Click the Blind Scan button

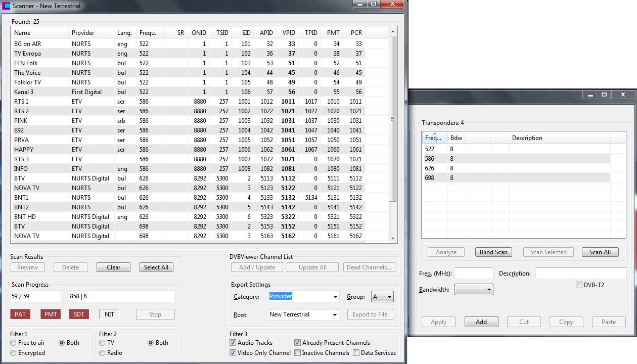(x=493, y=252)
